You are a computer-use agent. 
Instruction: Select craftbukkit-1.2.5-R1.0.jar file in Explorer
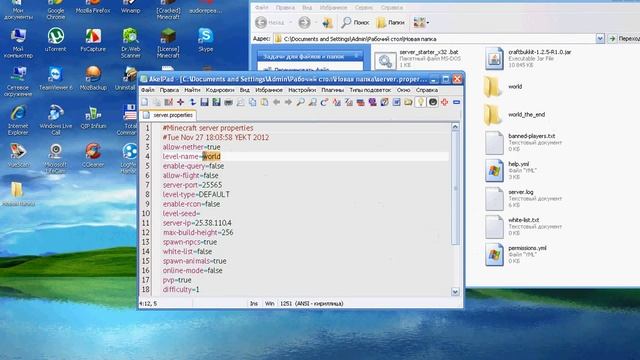(x=528, y=58)
